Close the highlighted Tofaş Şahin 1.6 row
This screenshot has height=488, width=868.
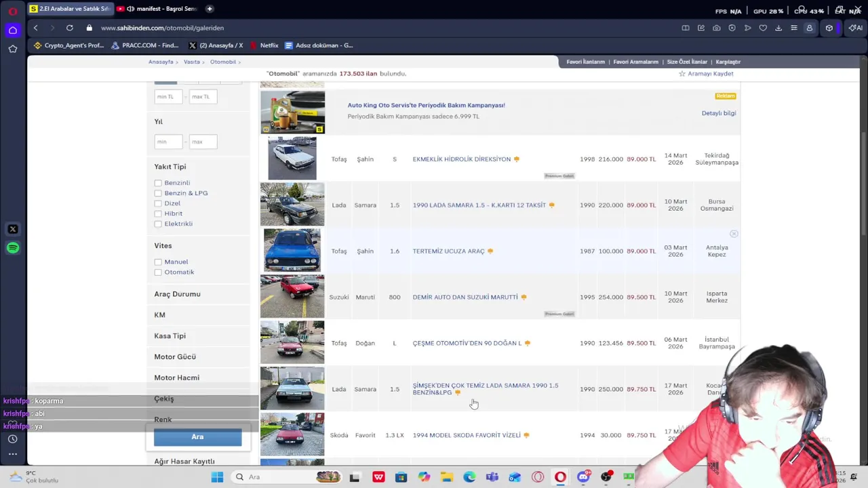point(734,234)
